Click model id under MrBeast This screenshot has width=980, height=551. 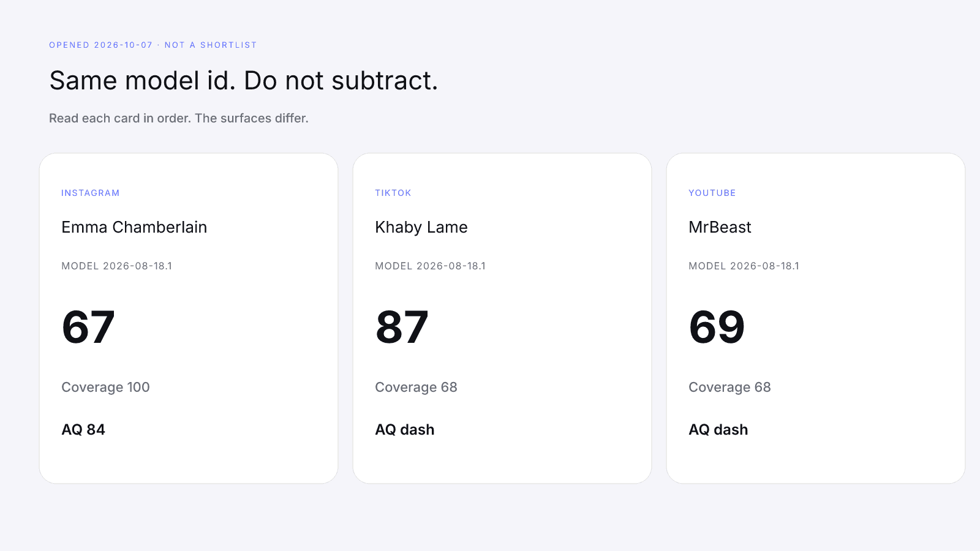click(744, 266)
